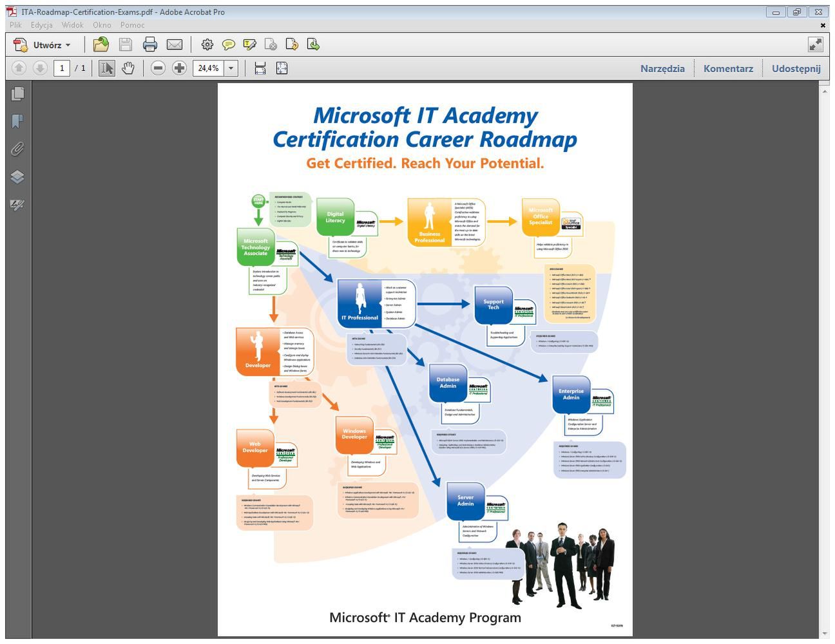The height and width of the screenshot is (644, 835).
Task: Click the Database Admin blue box
Action: tap(448, 383)
